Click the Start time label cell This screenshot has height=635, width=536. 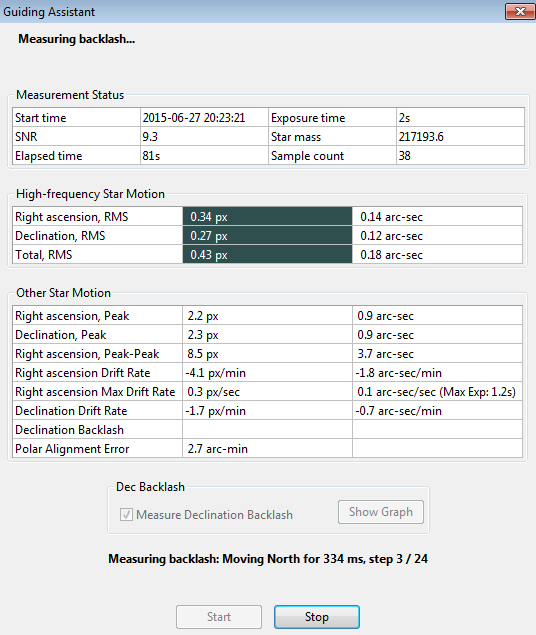(x=77, y=117)
